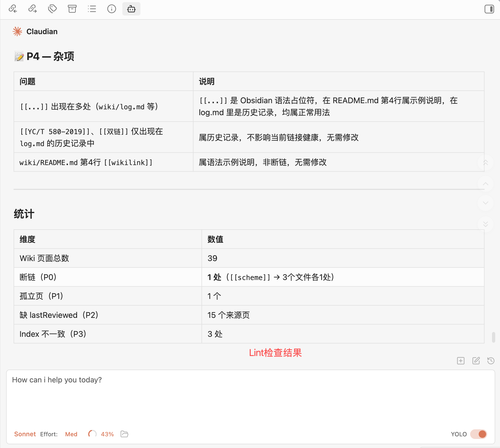
Task: Change the Med effort level
Action: click(71, 434)
